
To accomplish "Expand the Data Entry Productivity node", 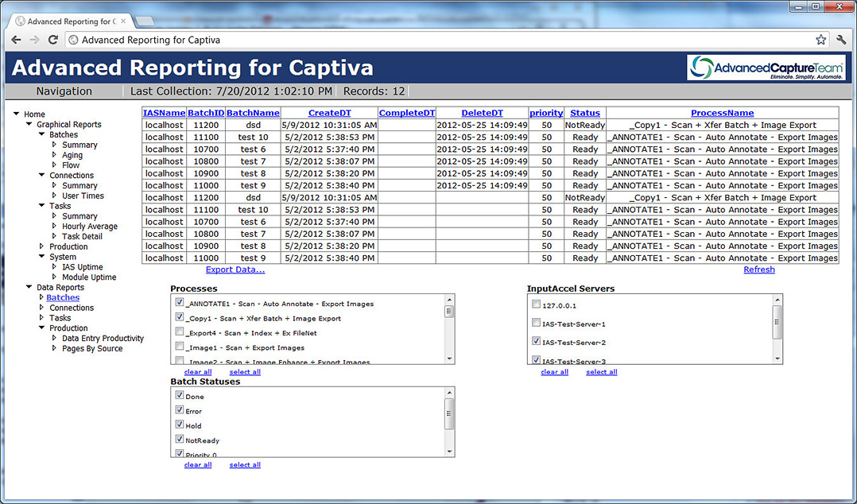I will click(x=55, y=338).
